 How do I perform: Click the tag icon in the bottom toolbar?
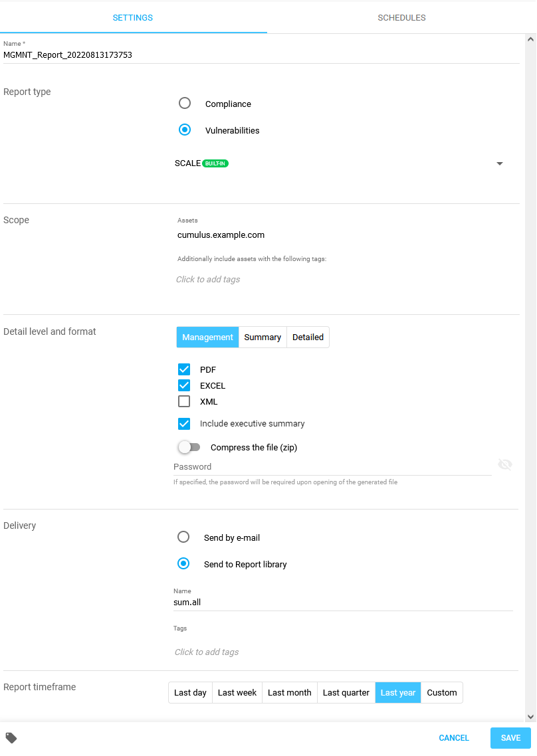tap(11, 737)
